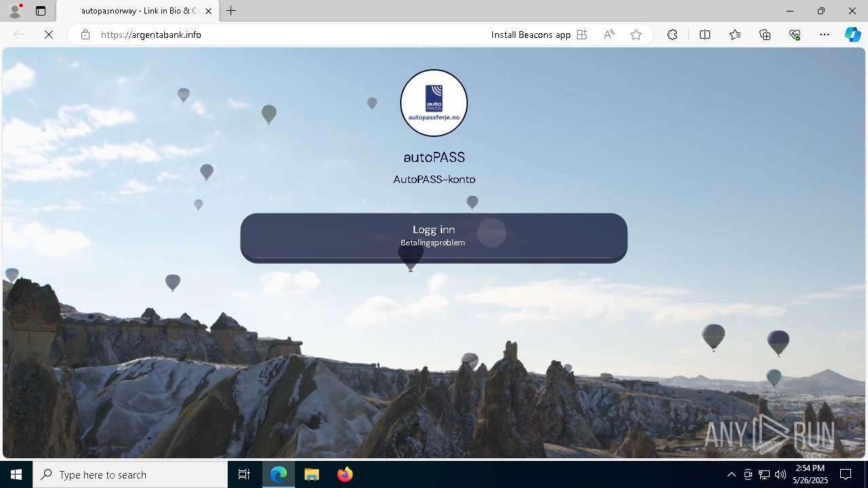
Task: Open a new browser tab
Action: (231, 11)
